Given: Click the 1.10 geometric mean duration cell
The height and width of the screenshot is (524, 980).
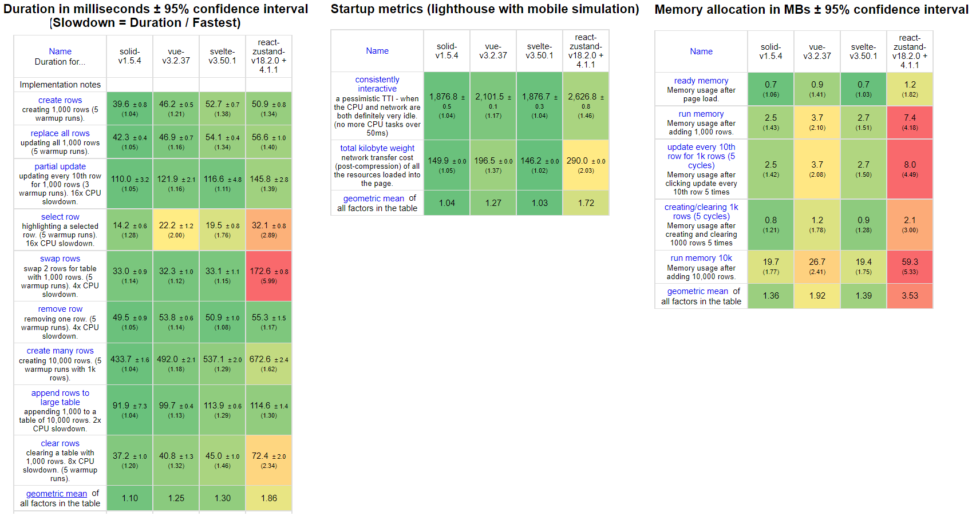Looking at the screenshot, I should pos(130,498).
